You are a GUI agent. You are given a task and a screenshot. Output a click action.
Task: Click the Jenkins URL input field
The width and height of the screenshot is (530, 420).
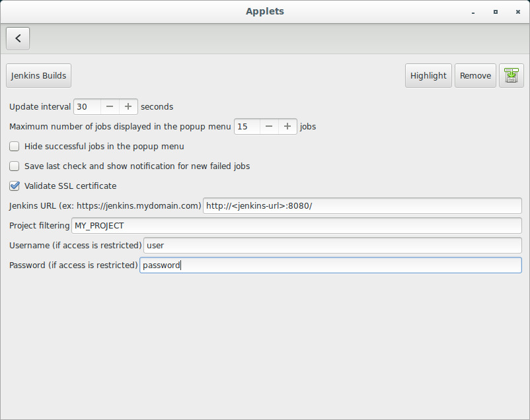tap(362, 206)
